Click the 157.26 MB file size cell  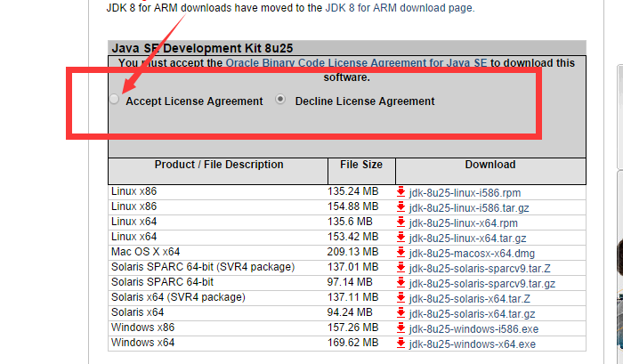pos(352,328)
